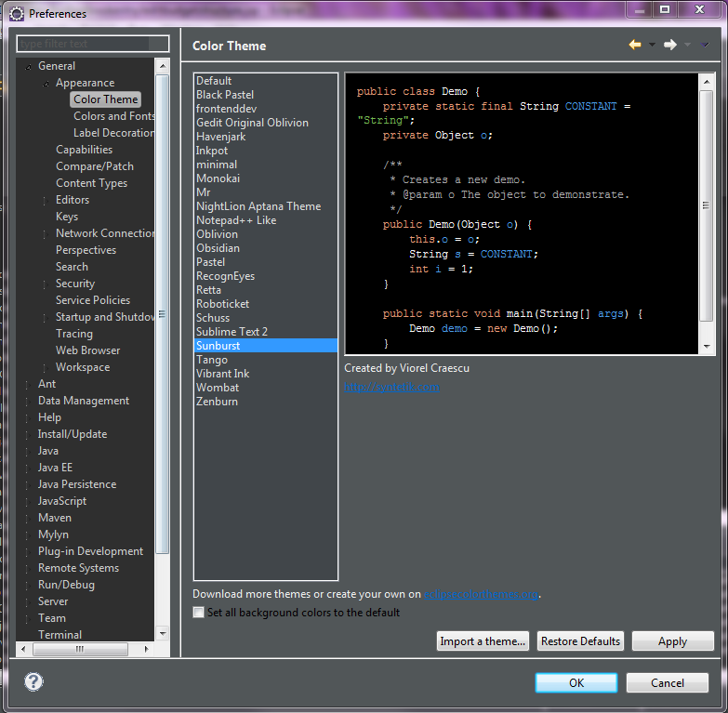Open the syntetik.com link
Image resolution: width=728 pixels, height=713 pixels.
[391, 387]
